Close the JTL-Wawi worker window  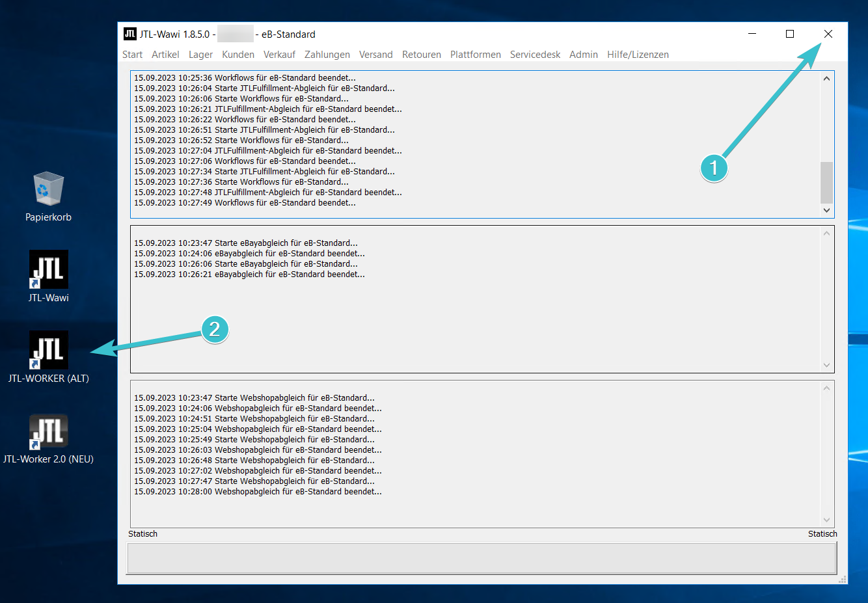pyautogui.click(x=828, y=34)
